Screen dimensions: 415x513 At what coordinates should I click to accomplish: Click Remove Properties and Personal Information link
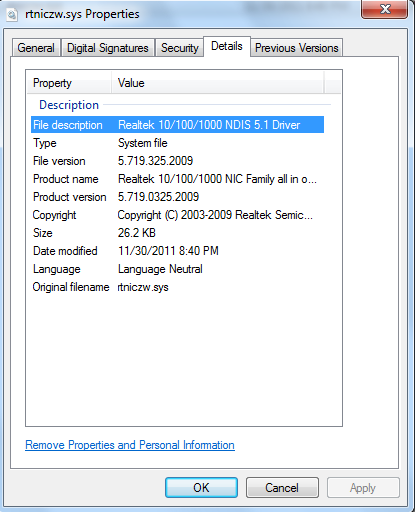click(x=130, y=445)
